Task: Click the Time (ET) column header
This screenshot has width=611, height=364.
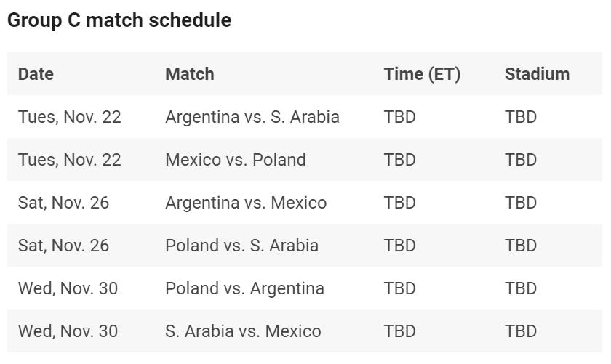Action: 422,74
